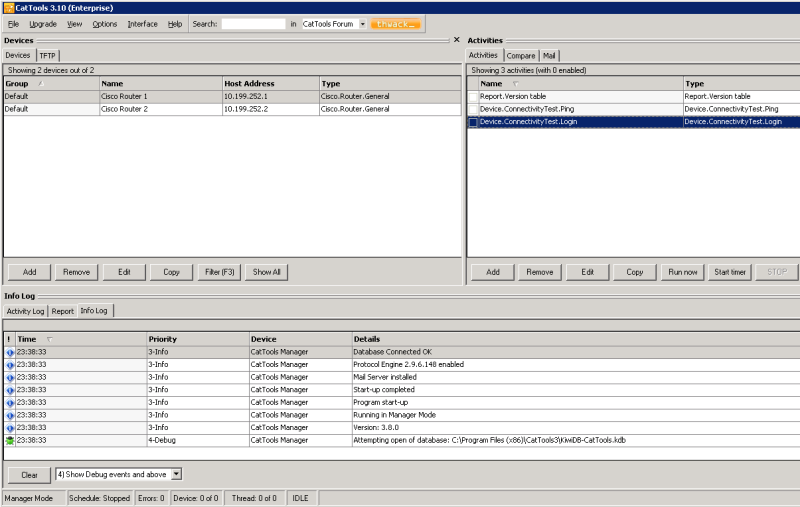Click the Filter (F3) button

pos(219,272)
